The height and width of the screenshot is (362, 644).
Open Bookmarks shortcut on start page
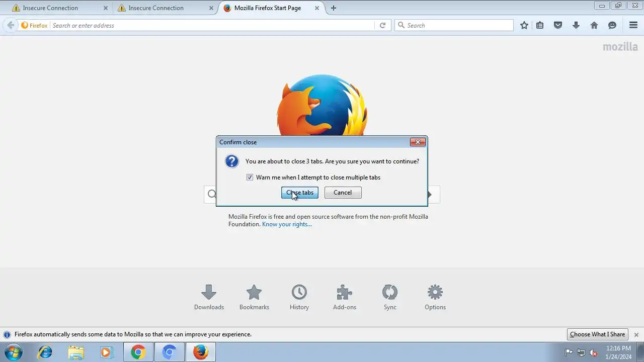[x=254, y=297]
